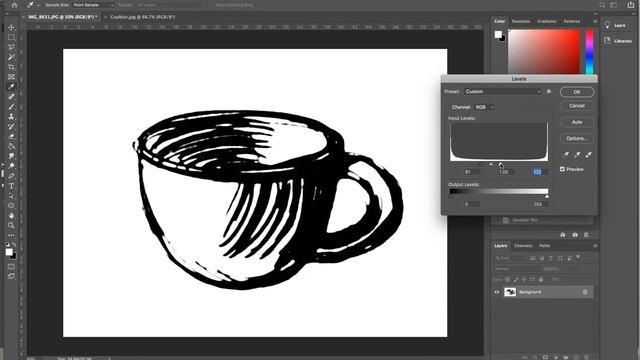This screenshot has height=360, width=640.
Task: Switch to the Cupidon.jpg document tab
Action: tap(142, 17)
